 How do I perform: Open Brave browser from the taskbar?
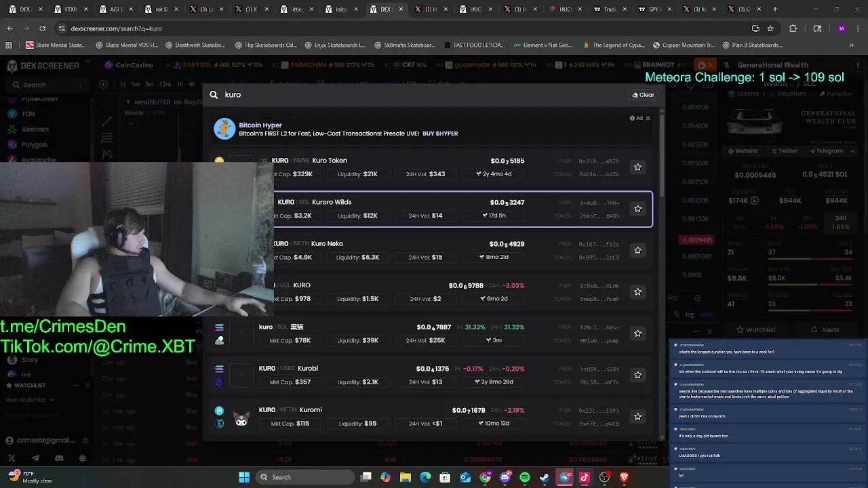click(624, 477)
